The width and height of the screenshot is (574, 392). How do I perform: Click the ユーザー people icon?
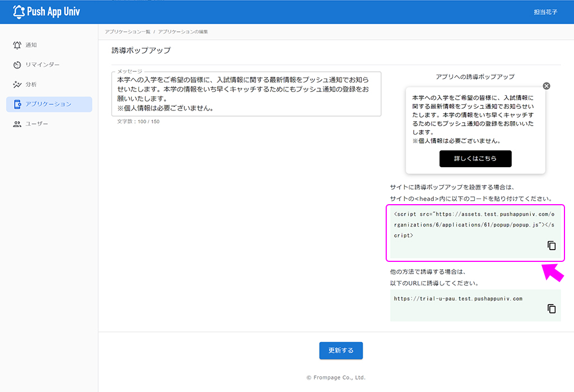coord(17,124)
